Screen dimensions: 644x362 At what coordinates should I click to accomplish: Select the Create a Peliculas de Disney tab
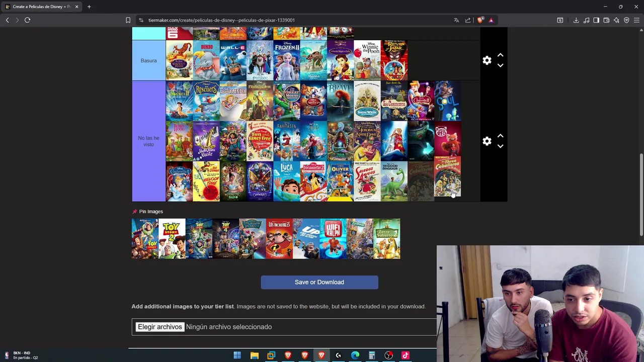tap(41, 7)
